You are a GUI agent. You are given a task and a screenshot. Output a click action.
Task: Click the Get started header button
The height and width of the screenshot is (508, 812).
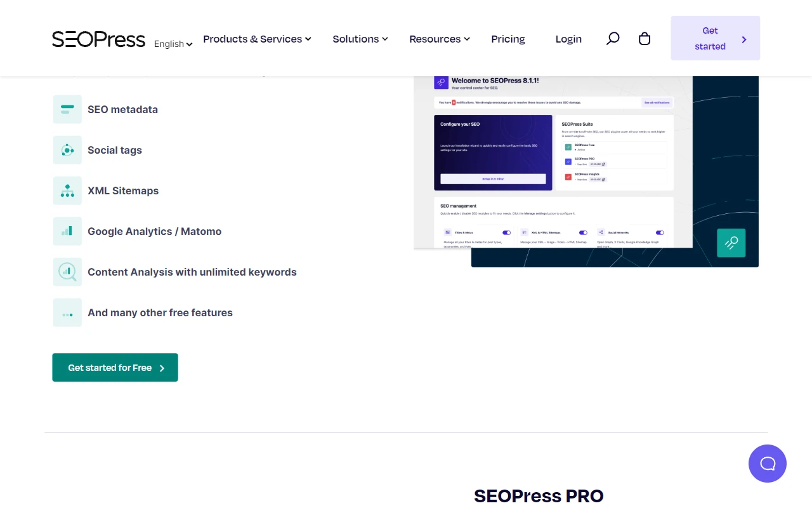coord(715,38)
